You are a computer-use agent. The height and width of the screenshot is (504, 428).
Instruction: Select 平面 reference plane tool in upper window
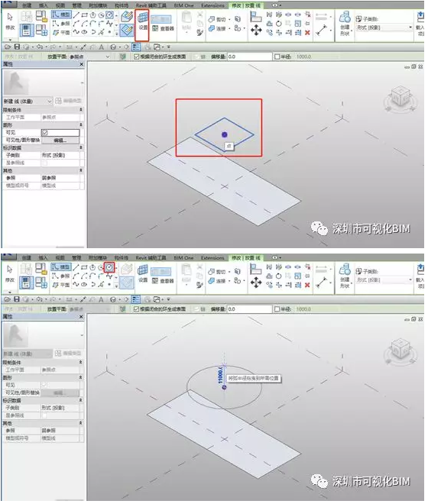pos(61,33)
